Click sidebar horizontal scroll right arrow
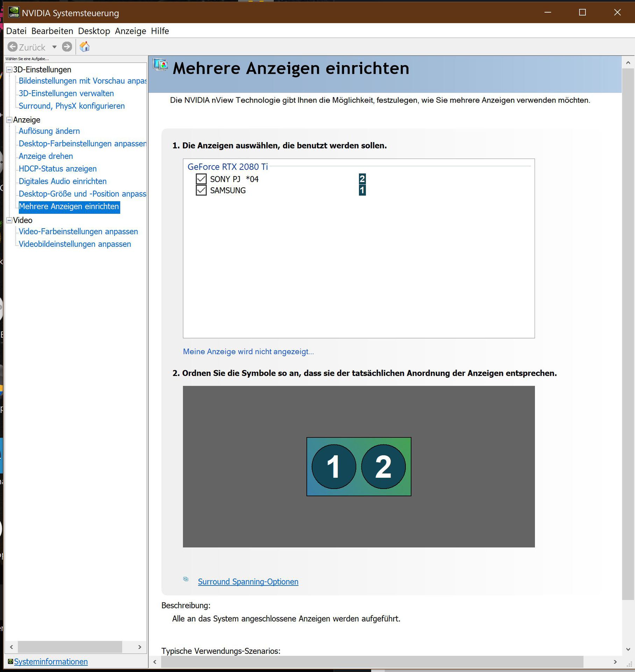635x672 pixels. point(140,647)
